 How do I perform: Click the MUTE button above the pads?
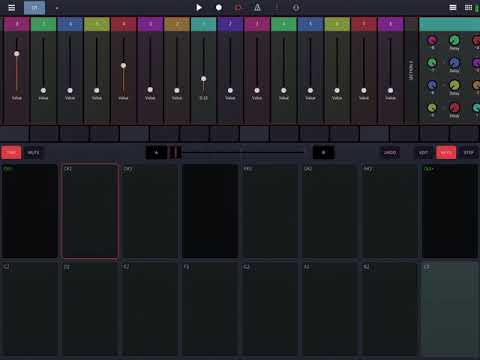click(33, 153)
